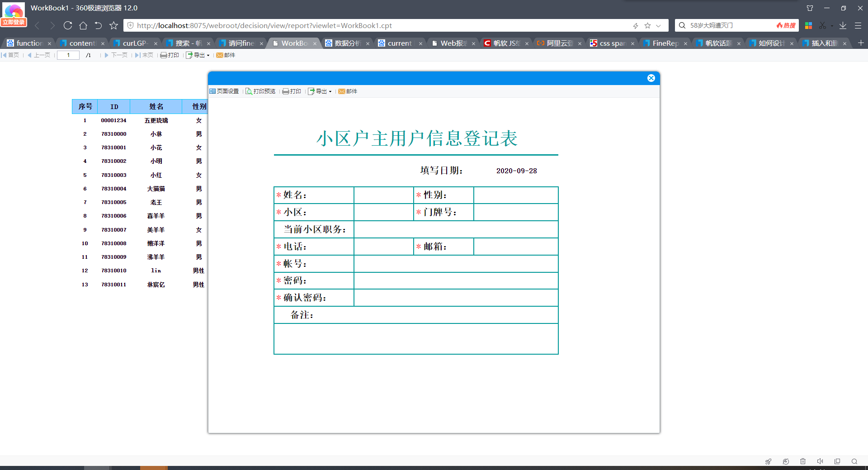
Task: Switch to the 数据分析 tab
Action: [x=347, y=43]
